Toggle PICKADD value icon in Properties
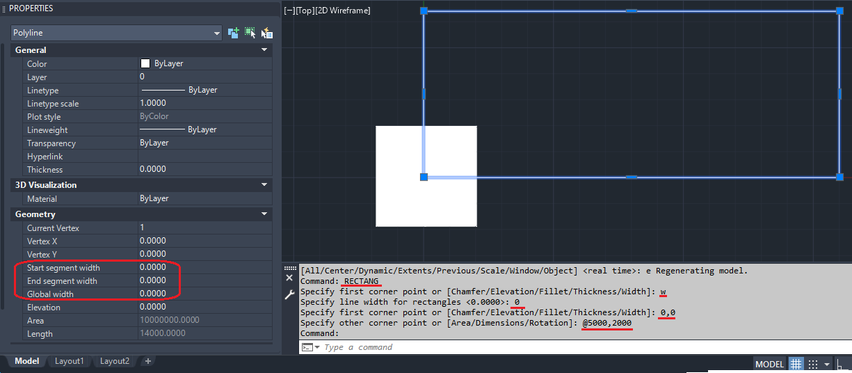The image size is (852, 373). point(234,33)
